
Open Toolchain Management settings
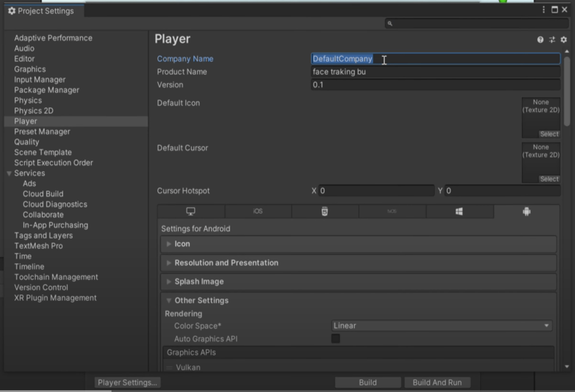(56, 278)
